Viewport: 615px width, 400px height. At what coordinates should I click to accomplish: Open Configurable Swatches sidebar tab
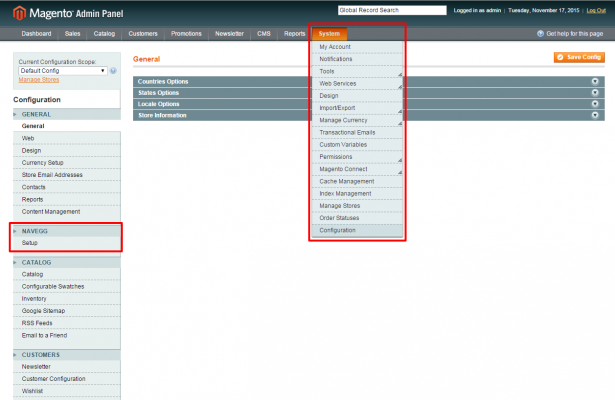[67, 287]
